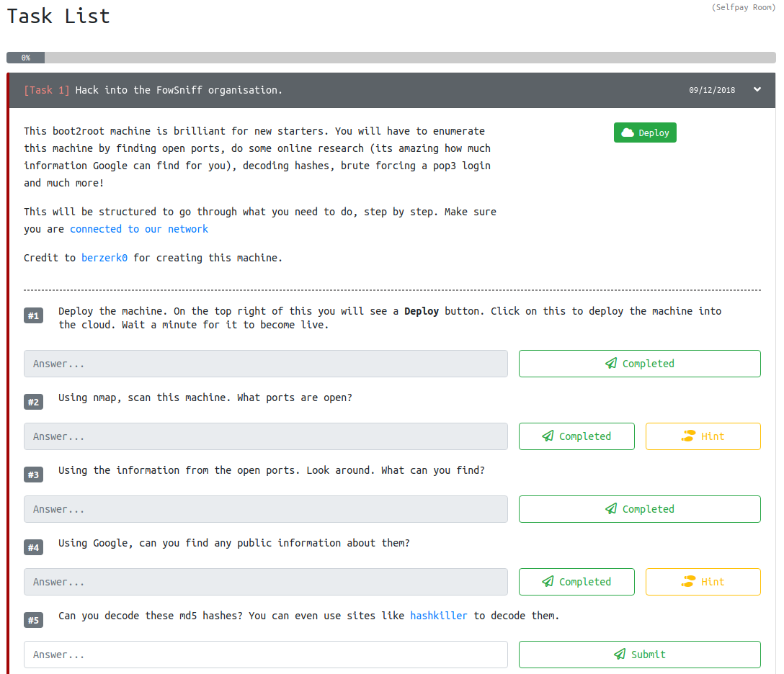The image size is (784, 674).
Task: Click the 0% progress bar
Action: 391,58
